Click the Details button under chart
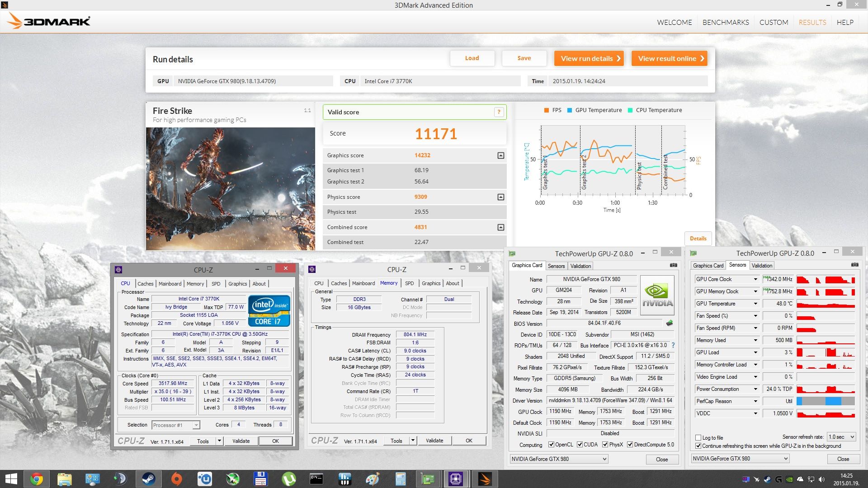Image resolution: width=868 pixels, height=488 pixels. [698, 239]
